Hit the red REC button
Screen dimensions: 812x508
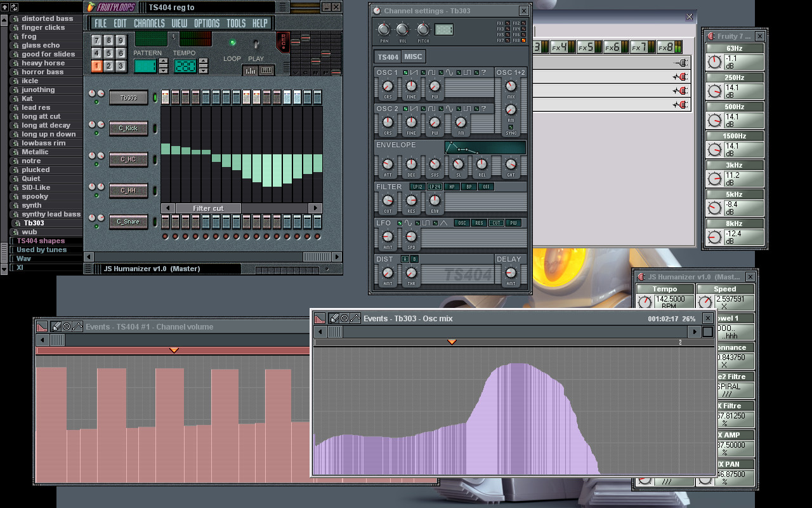pos(283,42)
